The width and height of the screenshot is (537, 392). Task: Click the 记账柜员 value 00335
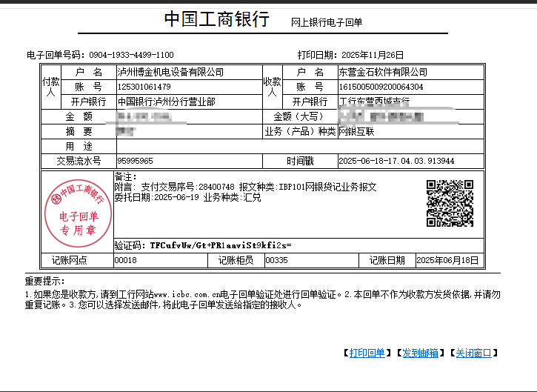[276, 260]
